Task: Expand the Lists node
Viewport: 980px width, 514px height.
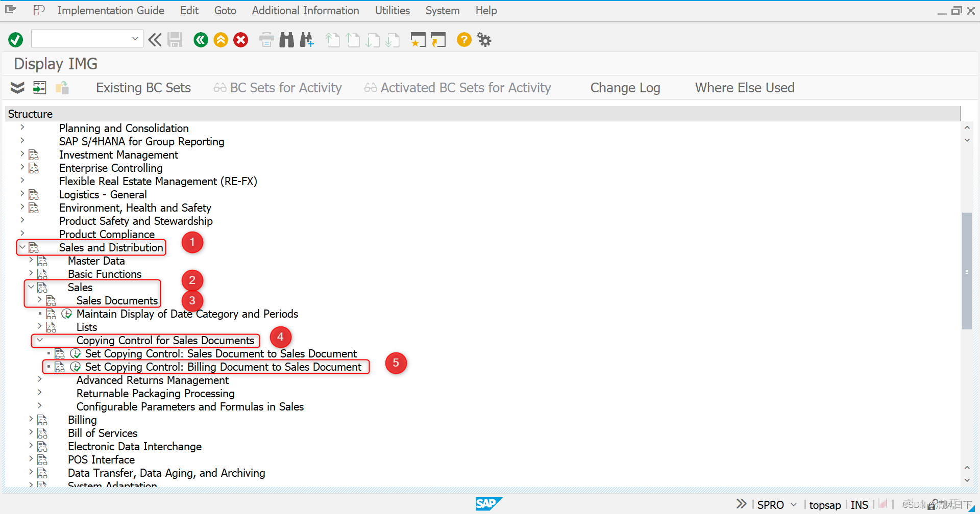Action: [40, 326]
